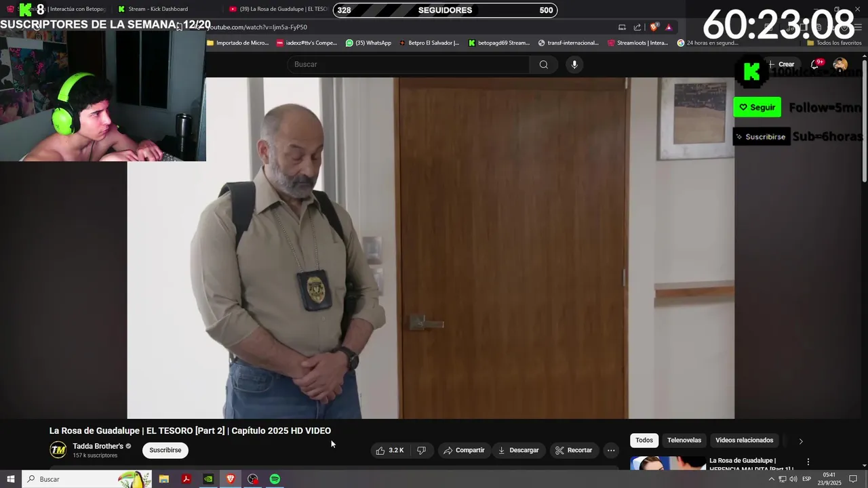This screenshot has width=868, height=488.
Task: Open the volume control in system tray
Action: [x=793, y=479]
